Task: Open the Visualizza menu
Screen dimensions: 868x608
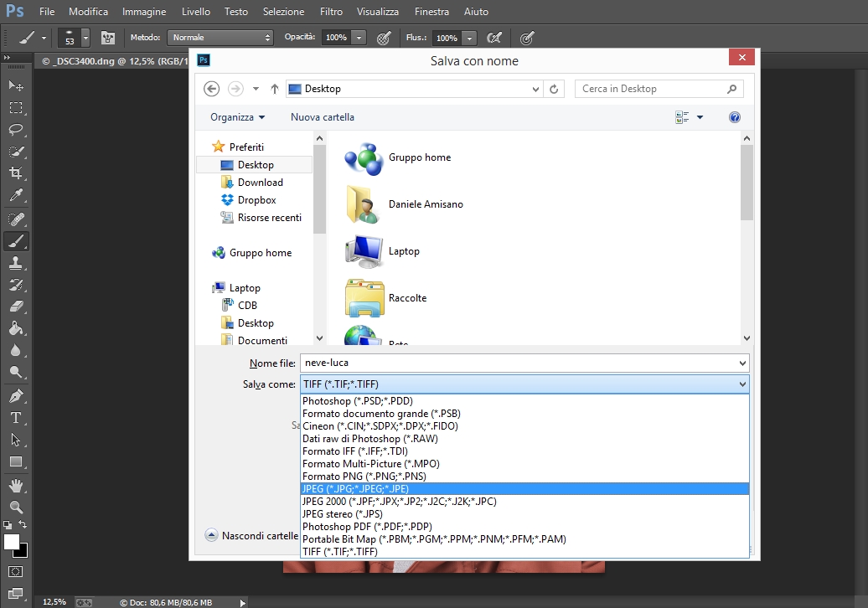Action: coord(378,12)
